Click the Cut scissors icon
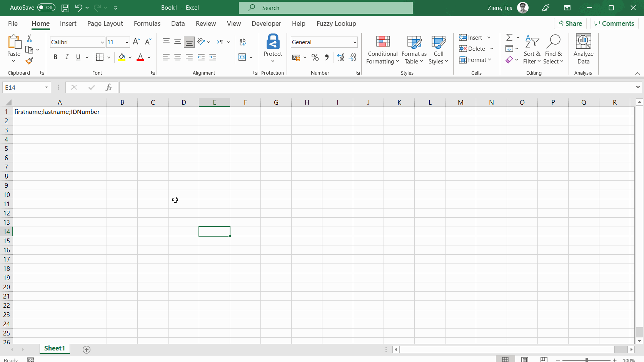This screenshot has width=644, height=362. tap(29, 38)
